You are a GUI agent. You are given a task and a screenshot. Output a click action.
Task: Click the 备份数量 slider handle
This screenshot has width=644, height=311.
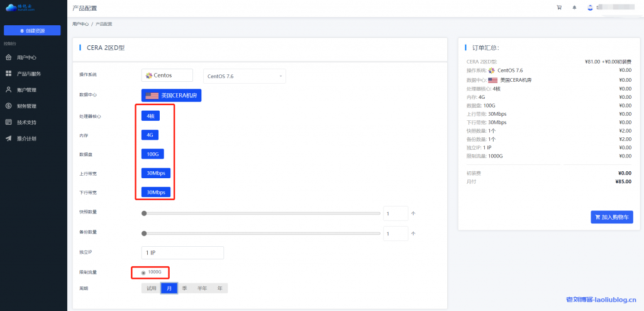[144, 234]
